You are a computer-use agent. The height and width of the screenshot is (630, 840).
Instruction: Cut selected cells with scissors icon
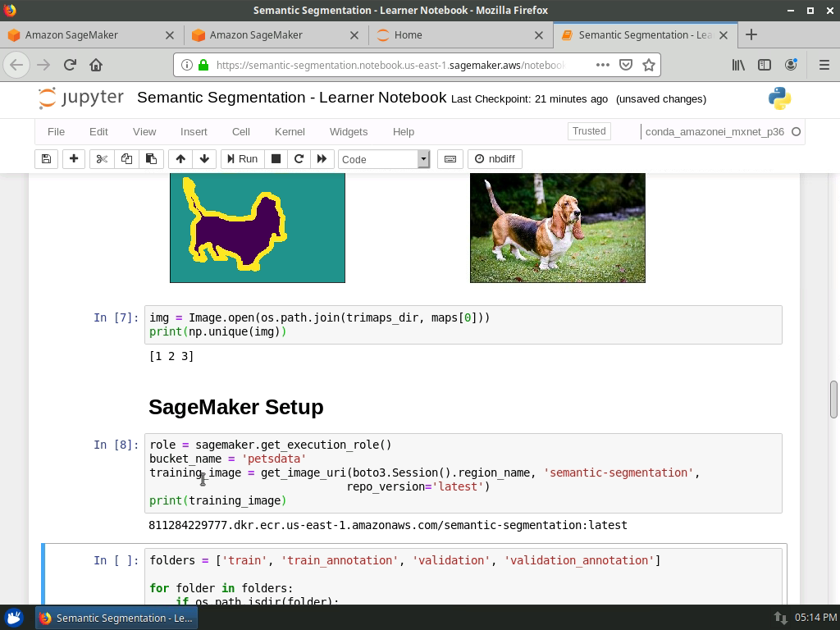(x=102, y=159)
